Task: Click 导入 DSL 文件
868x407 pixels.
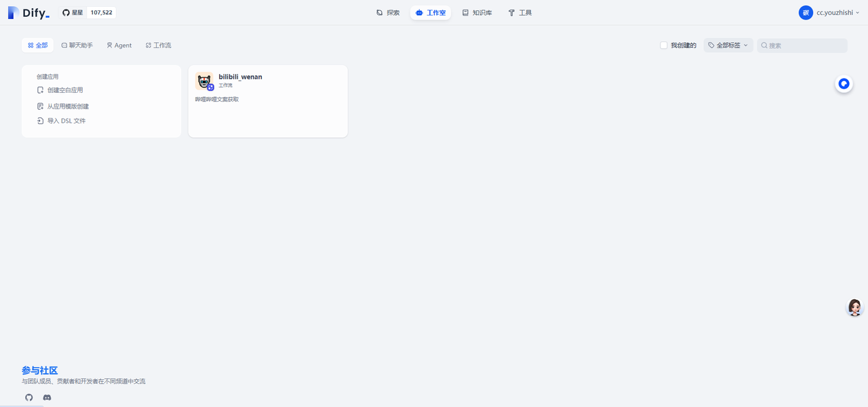Action: (x=66, y=121)
